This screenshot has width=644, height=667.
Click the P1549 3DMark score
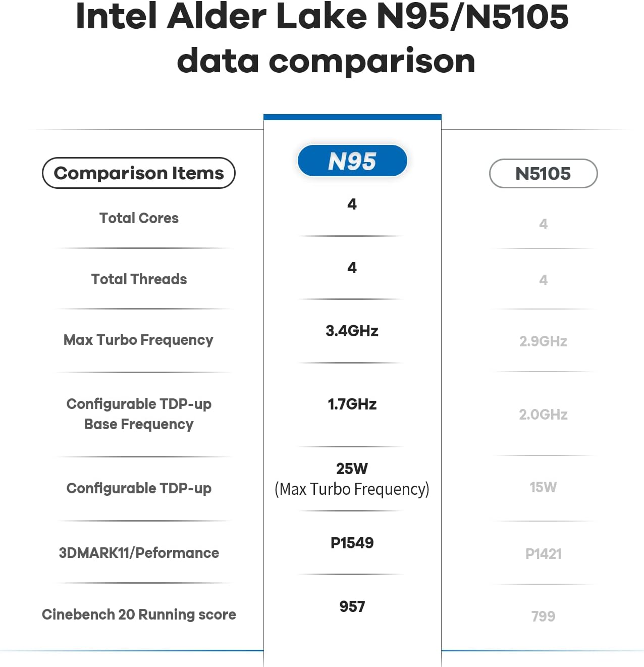click(x=352, y=543)
